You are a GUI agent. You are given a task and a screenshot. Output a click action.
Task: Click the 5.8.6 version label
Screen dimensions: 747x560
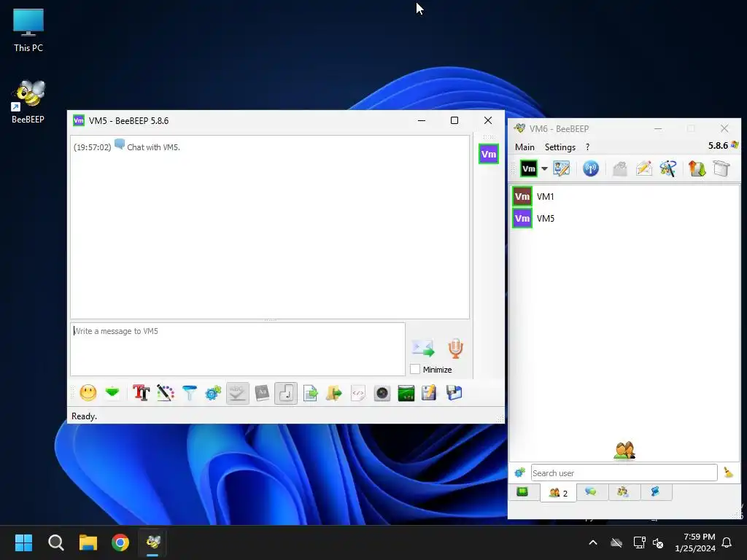(x=718, y=146)
